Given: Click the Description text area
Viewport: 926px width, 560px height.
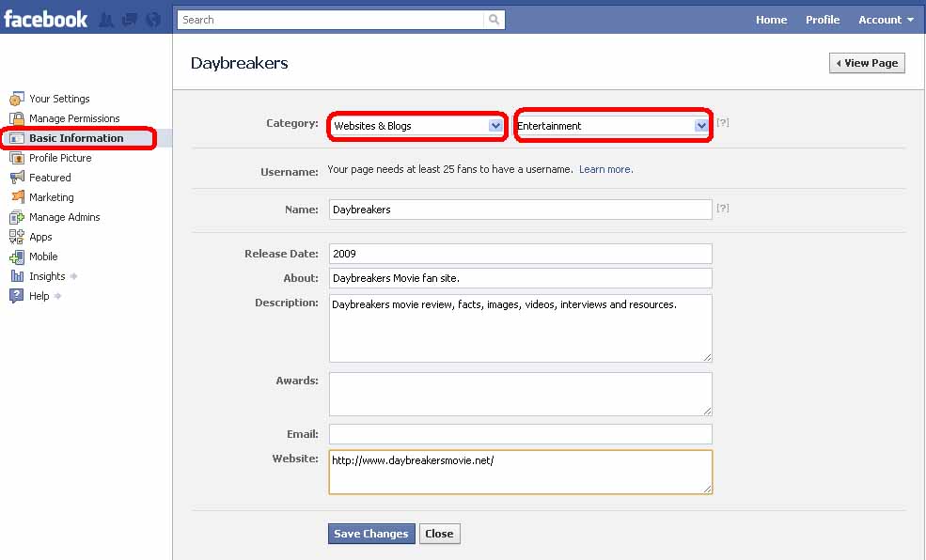Looking at the screenshot, I should (520, 328).
